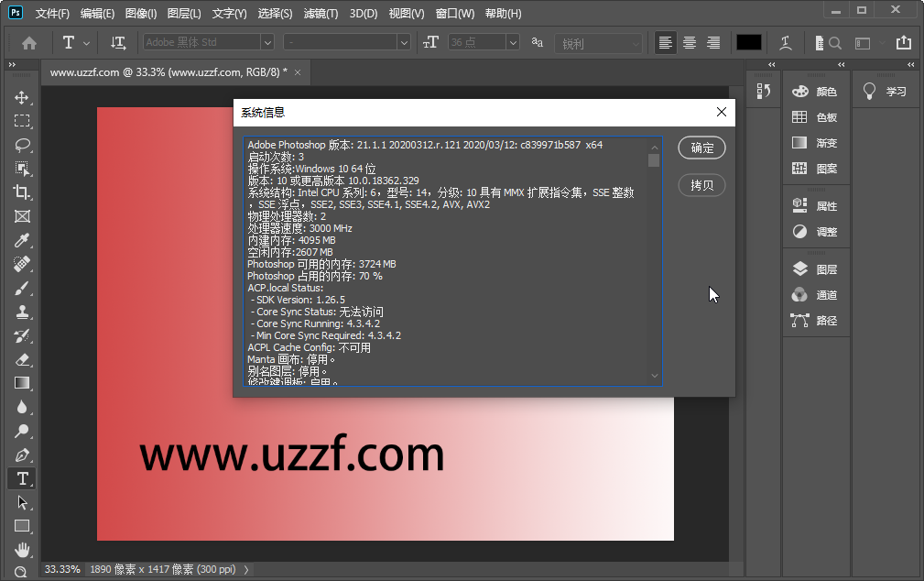Click the text color swatch
Screen dimensions: 924x581
(x=747, y=42)
